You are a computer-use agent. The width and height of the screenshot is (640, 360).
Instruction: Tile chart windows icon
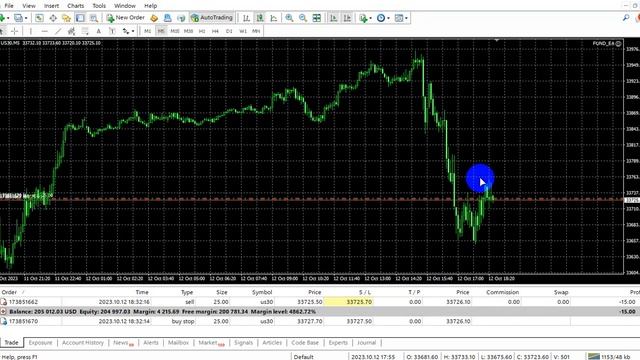tap(317, 18)
